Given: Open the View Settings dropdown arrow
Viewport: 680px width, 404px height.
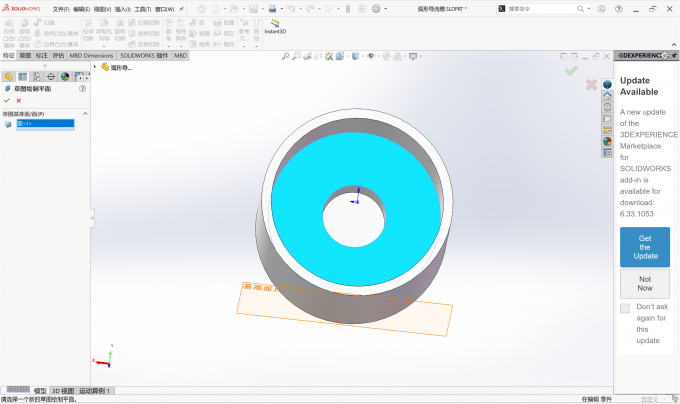Looking at the screenshot, I should (420, 56).
